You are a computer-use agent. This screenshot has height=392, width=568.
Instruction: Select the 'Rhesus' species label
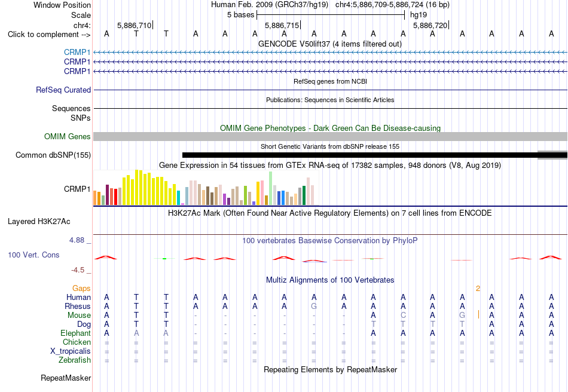click(x=78, y=306)
